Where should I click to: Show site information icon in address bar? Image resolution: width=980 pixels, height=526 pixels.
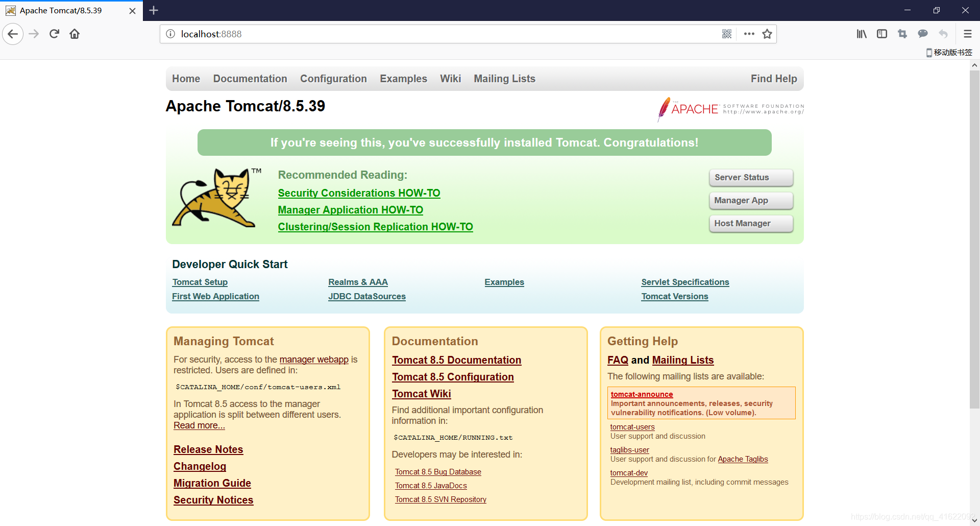170,34
